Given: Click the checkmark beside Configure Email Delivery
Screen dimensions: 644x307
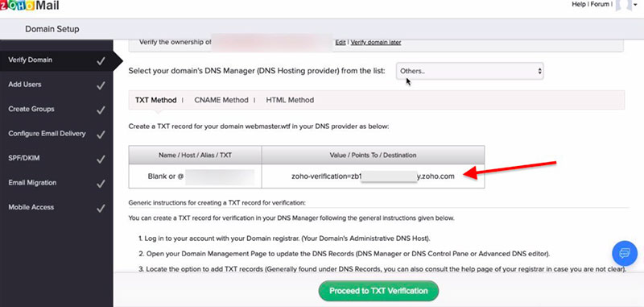Looking at the screenshot, I should [x=101, y=135].
